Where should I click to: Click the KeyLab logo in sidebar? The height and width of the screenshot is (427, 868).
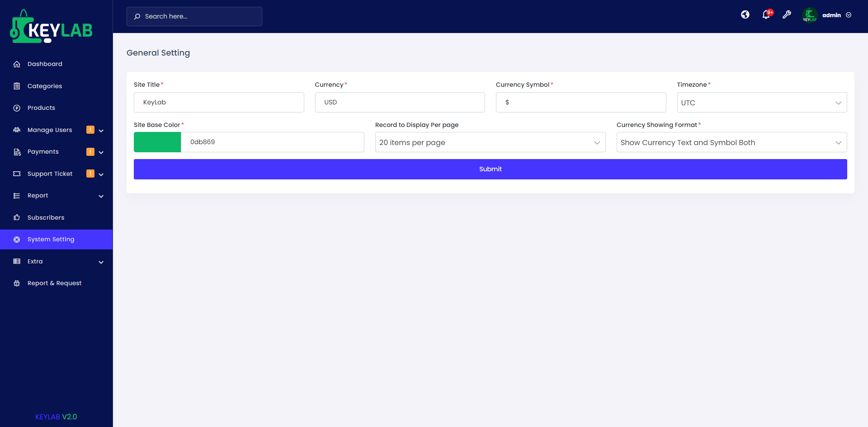pos(51,26)
